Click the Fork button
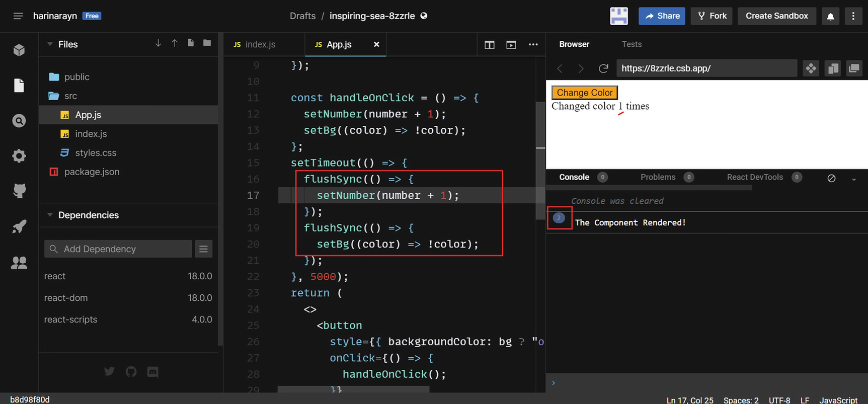The image size is (868, 404). 712,16
